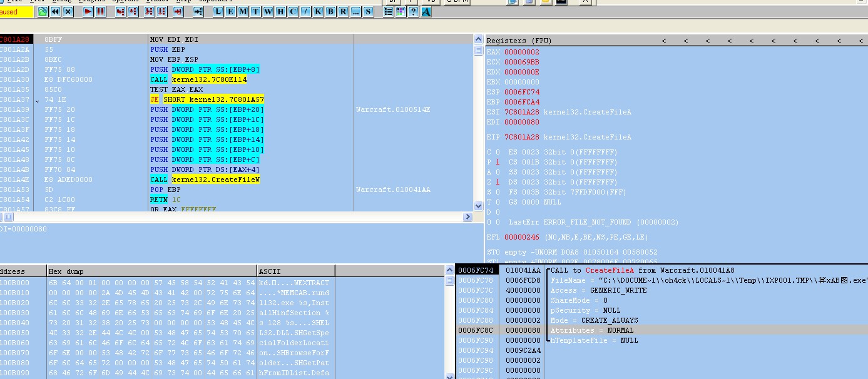Restart the program with the rewind icon
Image resolution: width=868 pixels, height=379 pixels.
[55, 12]
